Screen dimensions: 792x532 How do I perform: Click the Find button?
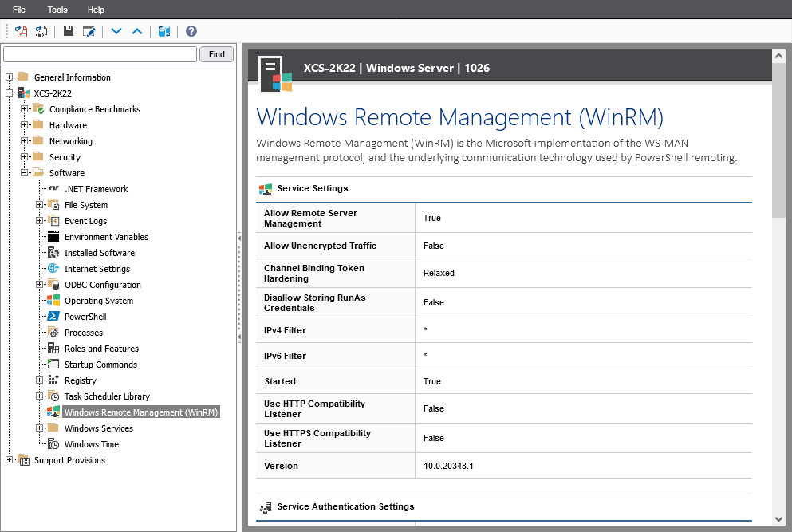click(x=217, y=54)
